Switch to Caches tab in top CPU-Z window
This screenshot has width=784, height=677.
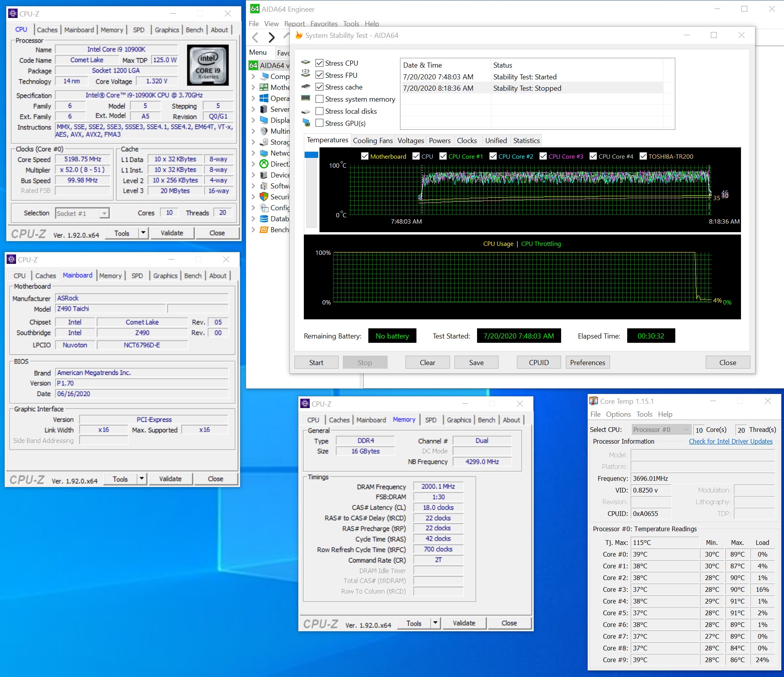tap(47, 30)
